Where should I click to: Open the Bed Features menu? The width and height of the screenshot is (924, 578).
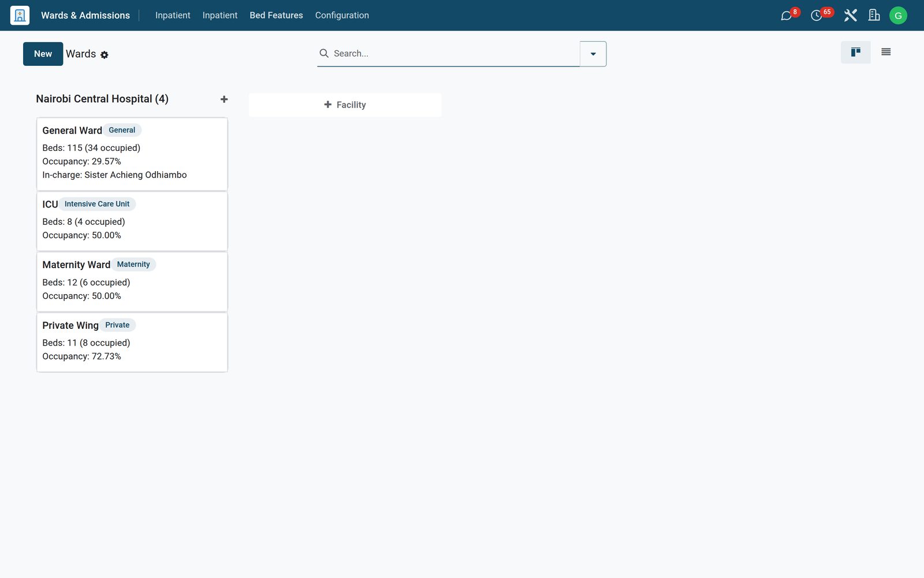click(276, 15)
